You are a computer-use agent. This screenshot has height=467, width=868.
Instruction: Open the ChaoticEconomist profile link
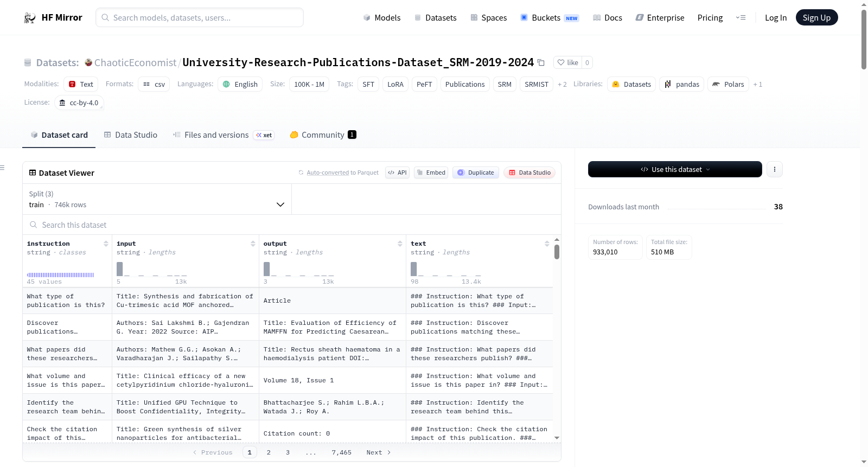pyautogui.click(x=136, y=62)
